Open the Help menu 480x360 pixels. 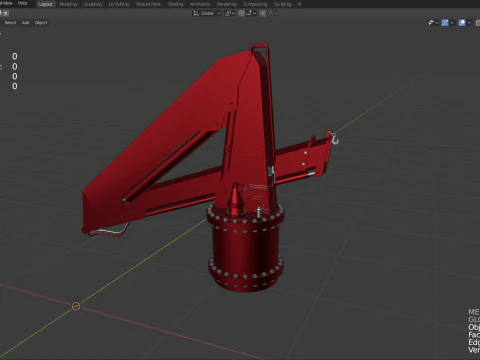(22, 3)
